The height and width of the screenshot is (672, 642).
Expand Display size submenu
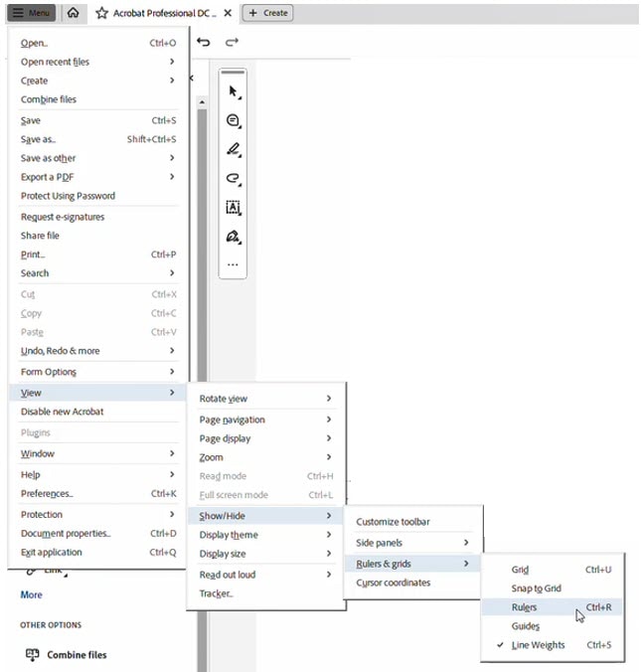pyautogui.click(x=265, y=554)
